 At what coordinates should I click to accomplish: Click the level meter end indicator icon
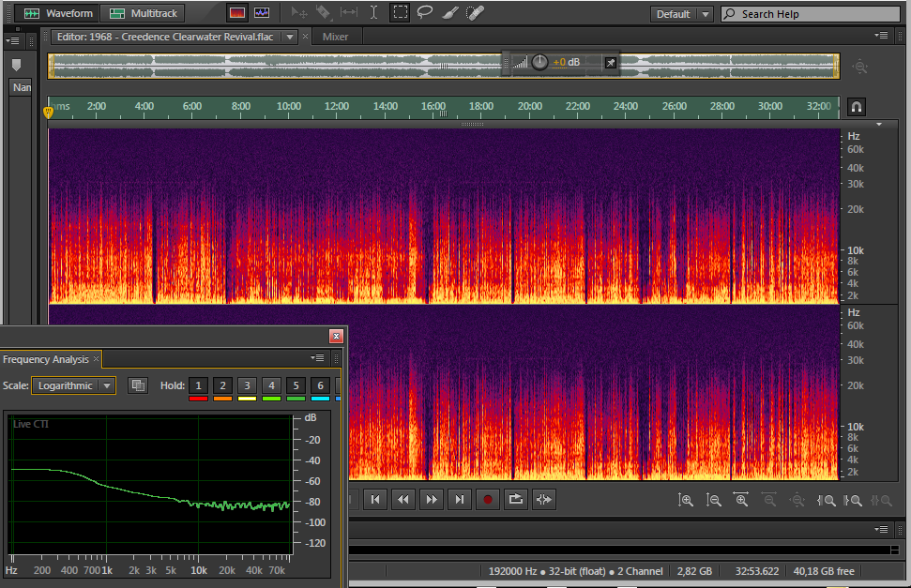click(x=895, y=550)
